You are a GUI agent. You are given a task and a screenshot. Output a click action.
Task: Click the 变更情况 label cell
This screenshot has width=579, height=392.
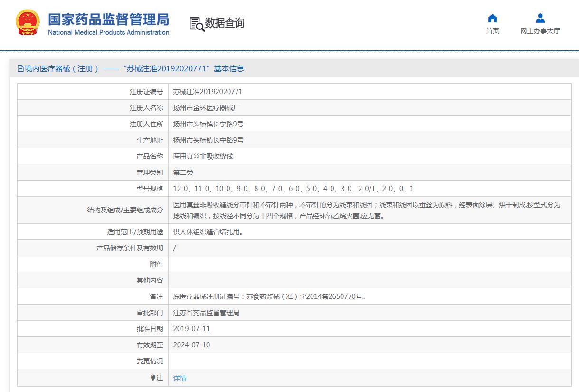(93, 361)
